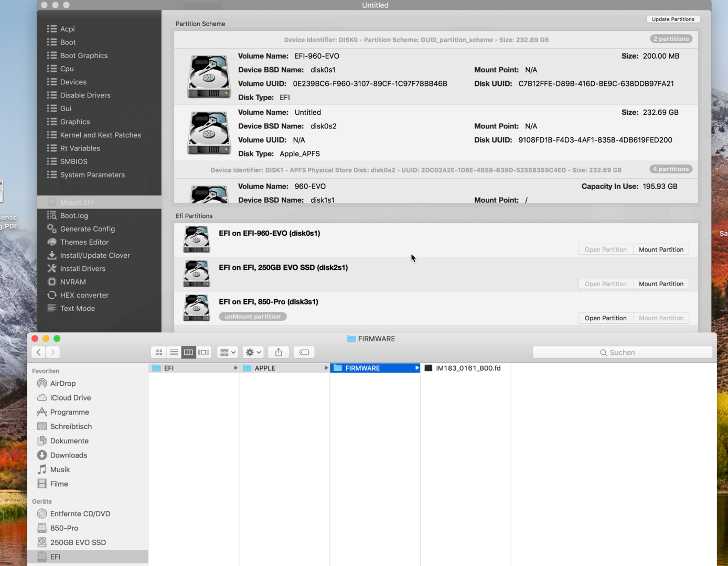Select Rt Variables section
Screen dimensions: 728x566
[80, 148]
